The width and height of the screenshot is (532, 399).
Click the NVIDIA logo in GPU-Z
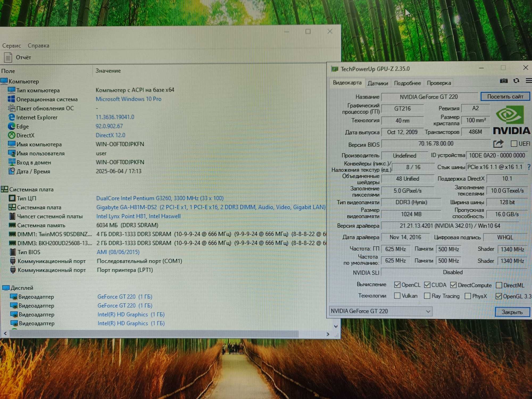(x=511, y=120)
